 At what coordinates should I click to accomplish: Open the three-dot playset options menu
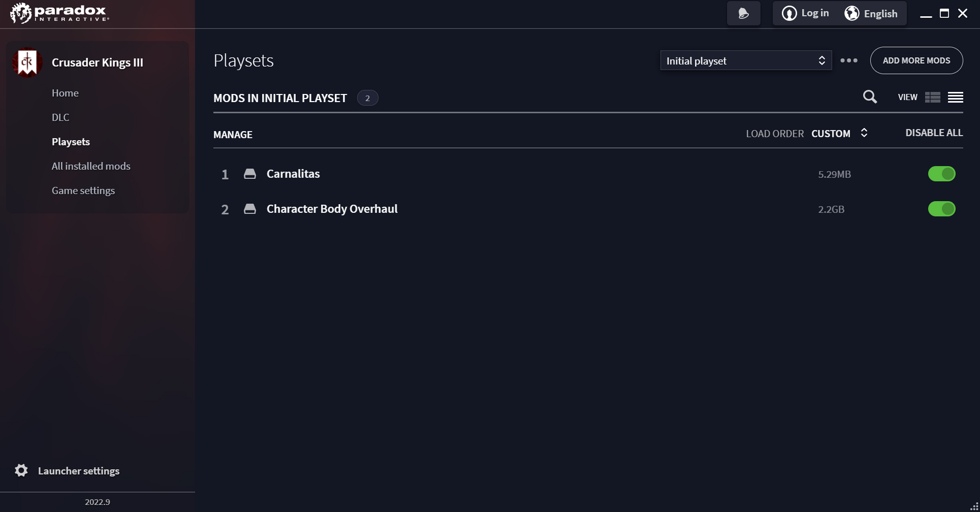(849, 60)
